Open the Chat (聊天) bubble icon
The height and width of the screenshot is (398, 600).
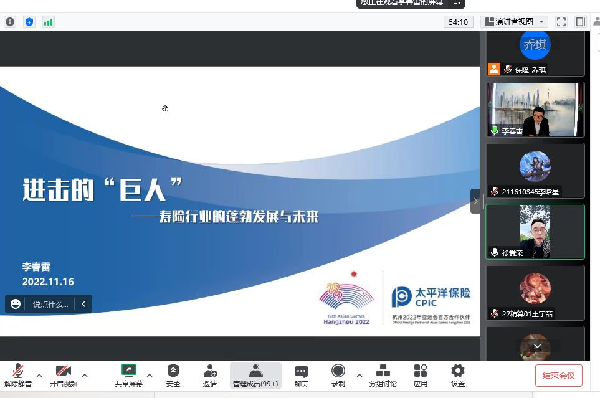pyautogui.click(x=301, y=375)
